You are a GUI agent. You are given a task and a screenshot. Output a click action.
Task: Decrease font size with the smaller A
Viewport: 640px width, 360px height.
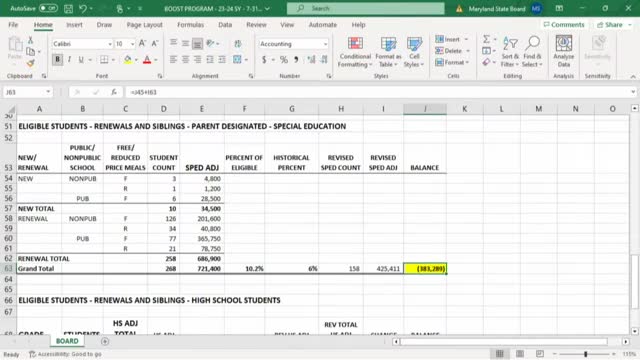(155, 43)
